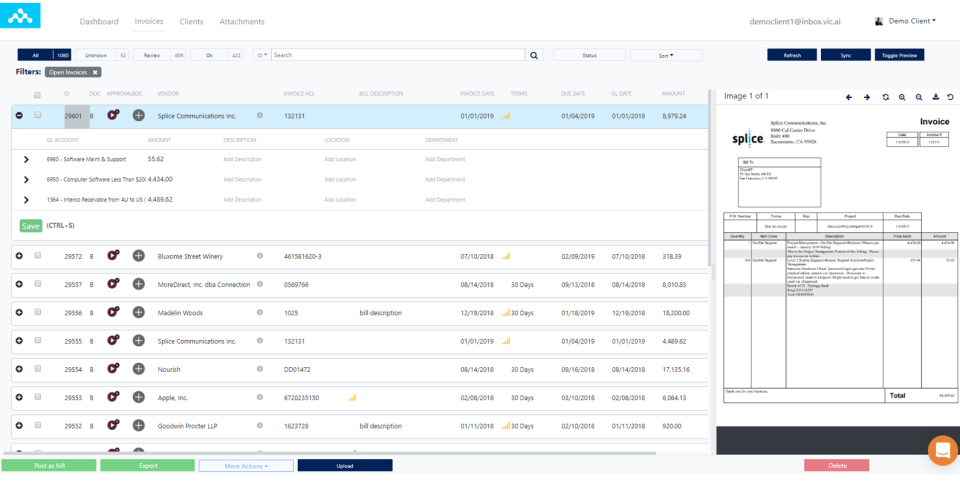Go to next image in preview
Viewport: 960px width, 484px height.
(x=867, y=97)
